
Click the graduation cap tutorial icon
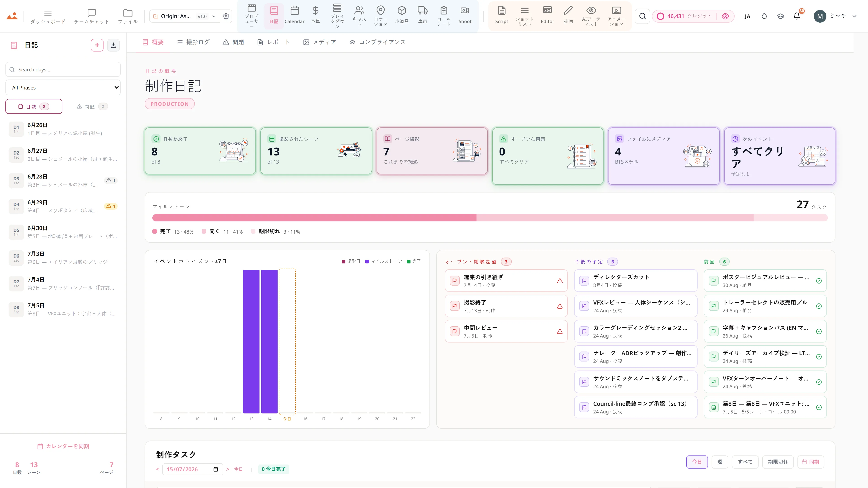(x=780, y=16)
